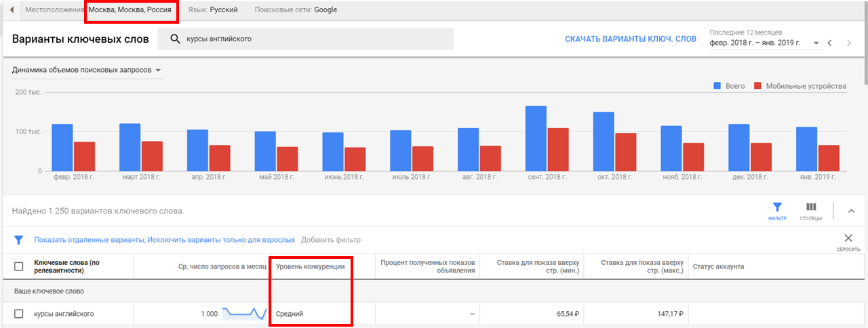The width and height of the screenshot is (868, 328).
Task: Click blue funnel icon in filter row
Action: pyautogui.click(x=19, y=240)
